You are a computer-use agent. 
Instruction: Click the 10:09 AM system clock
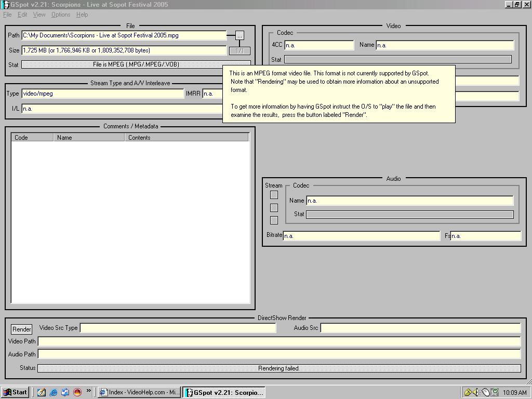pyautogui.click(x=515, y=393)
